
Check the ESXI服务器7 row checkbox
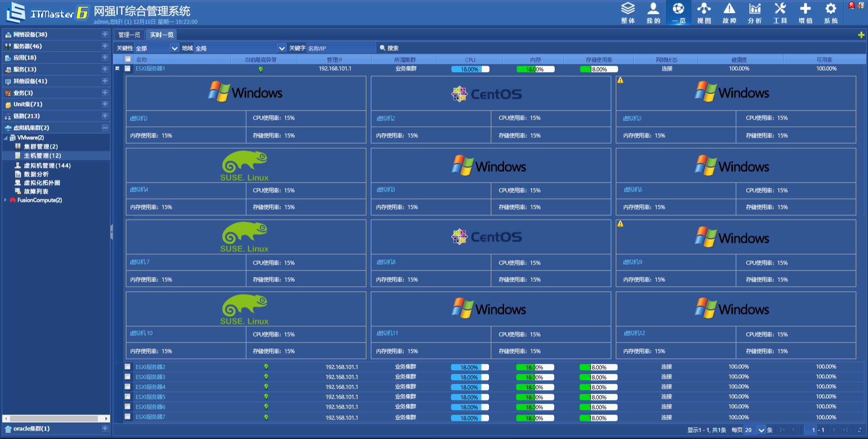[x=128, y=417]
